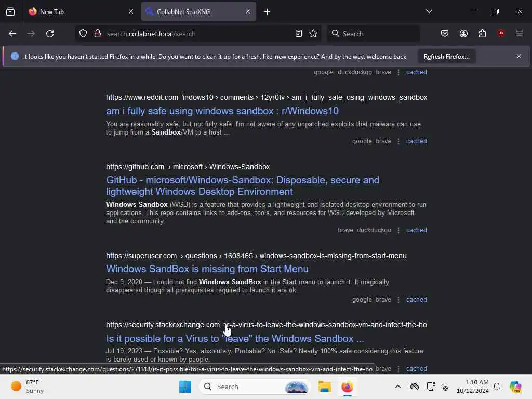
Task: Click the Refresh Firefox button
Action: click(446, 56)
